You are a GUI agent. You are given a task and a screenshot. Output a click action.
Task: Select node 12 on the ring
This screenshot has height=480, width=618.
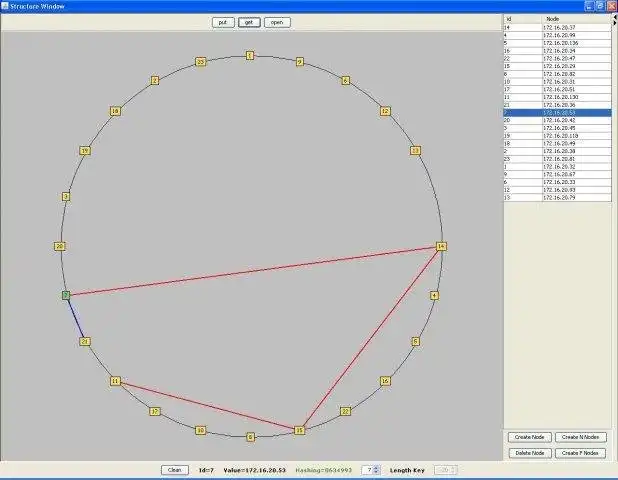click(384, 111)
